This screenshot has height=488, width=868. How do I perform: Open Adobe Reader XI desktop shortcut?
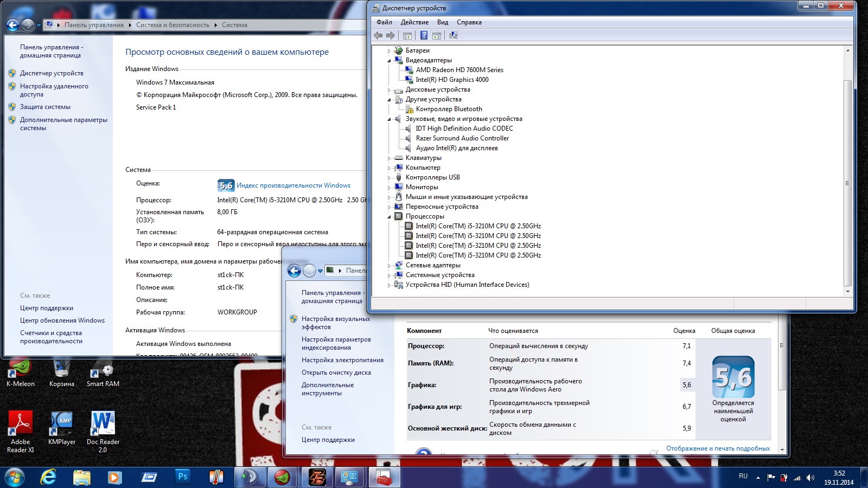(21, 432)
